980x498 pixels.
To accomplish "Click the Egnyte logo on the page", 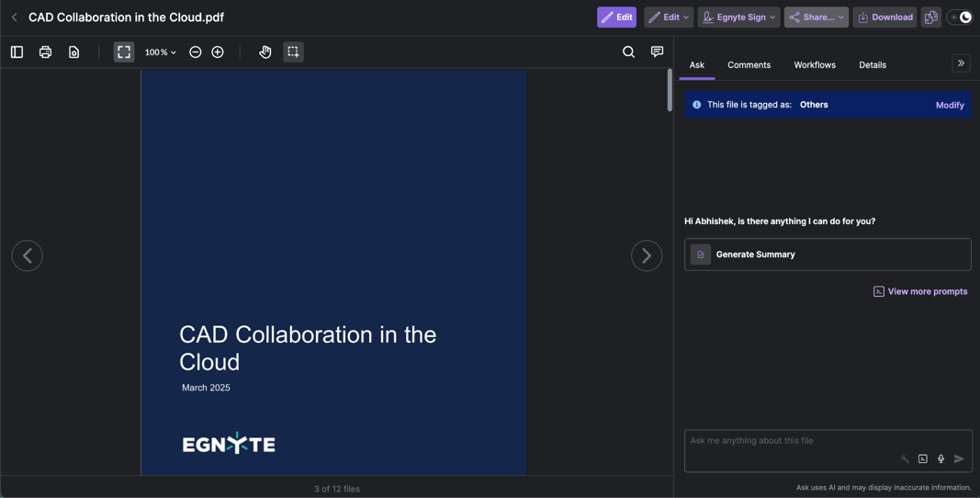I will [x=229, y=443].
